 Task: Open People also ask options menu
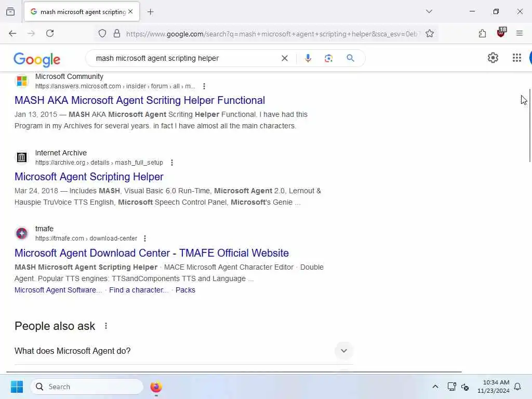pos(106,326)
